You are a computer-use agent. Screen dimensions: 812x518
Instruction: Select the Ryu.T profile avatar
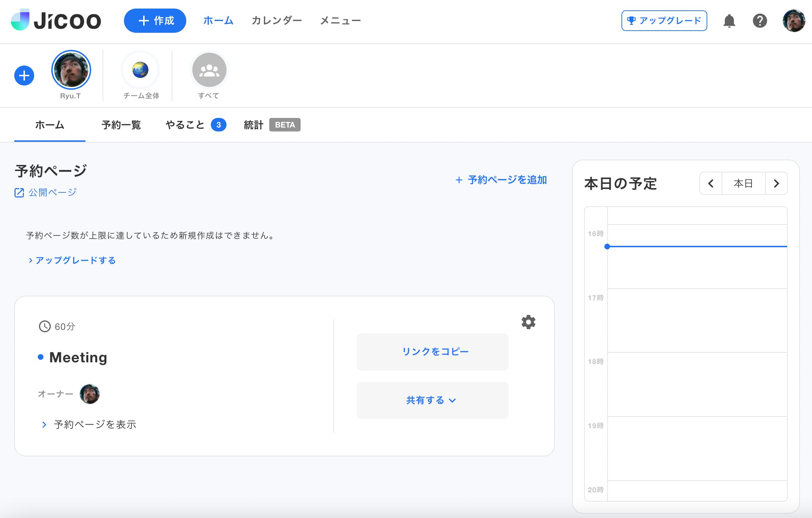click(71, 70)
